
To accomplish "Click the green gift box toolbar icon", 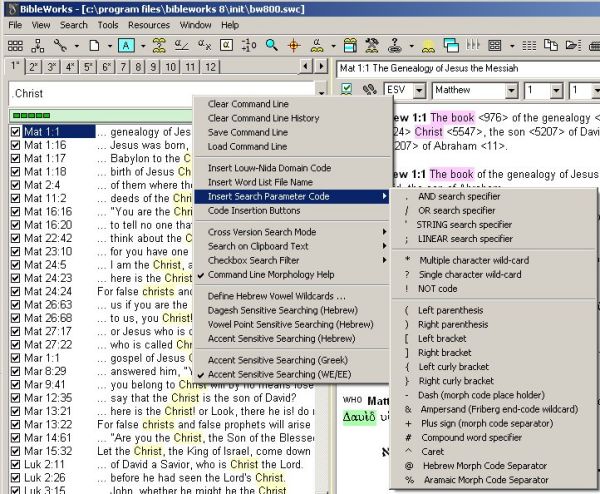I will tap(350, 46).
